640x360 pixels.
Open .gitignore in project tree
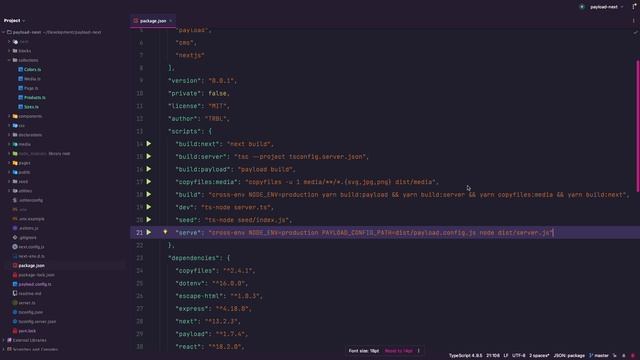tap(28, 237)
